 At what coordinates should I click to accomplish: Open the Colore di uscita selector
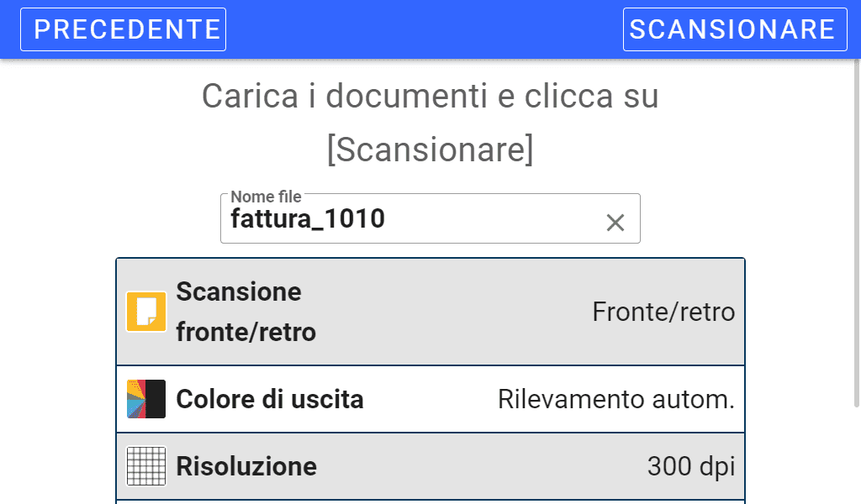(430, 400)
